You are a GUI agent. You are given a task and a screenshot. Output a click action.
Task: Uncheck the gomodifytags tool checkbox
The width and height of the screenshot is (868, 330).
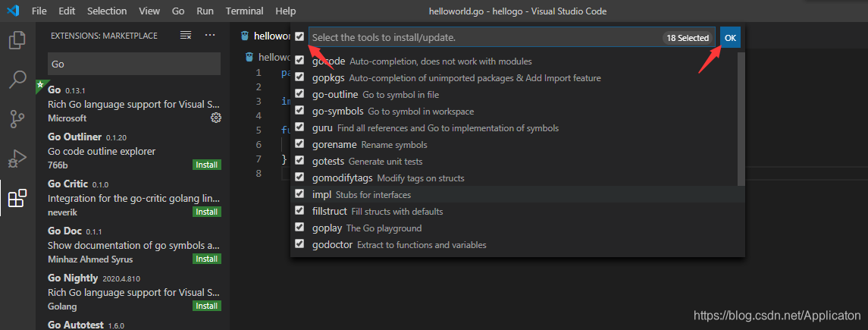coord(299,178)
